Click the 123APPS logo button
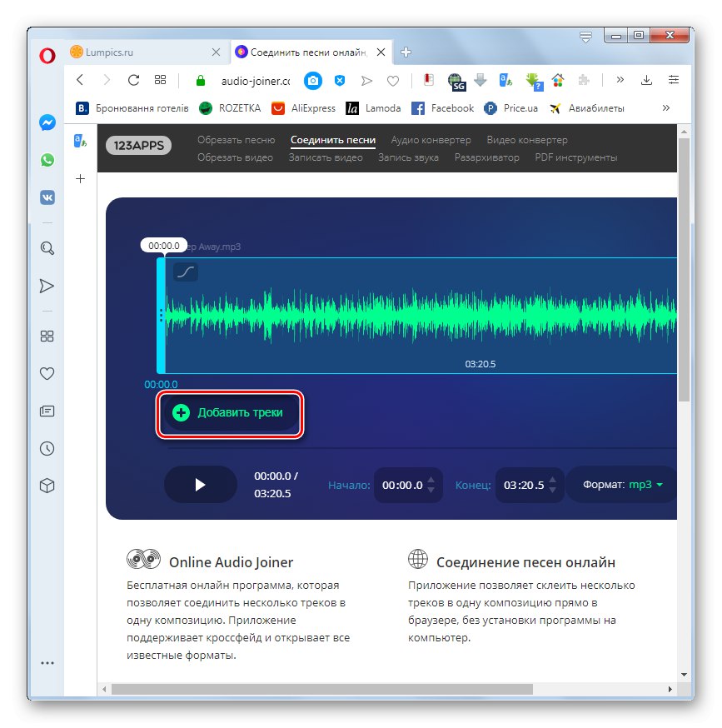 click(138, 145)
